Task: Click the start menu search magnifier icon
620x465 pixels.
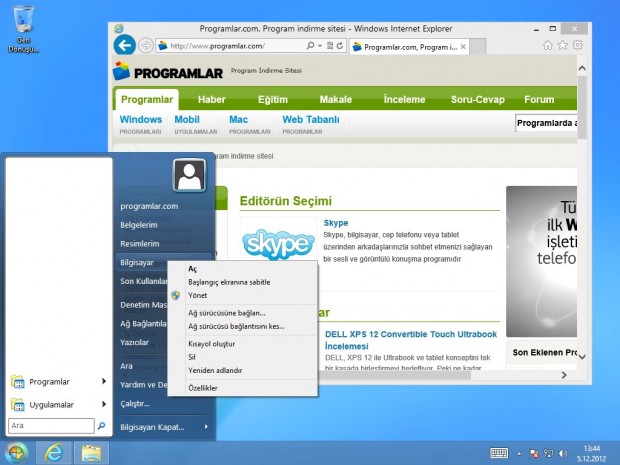Action: pos(102,425)
